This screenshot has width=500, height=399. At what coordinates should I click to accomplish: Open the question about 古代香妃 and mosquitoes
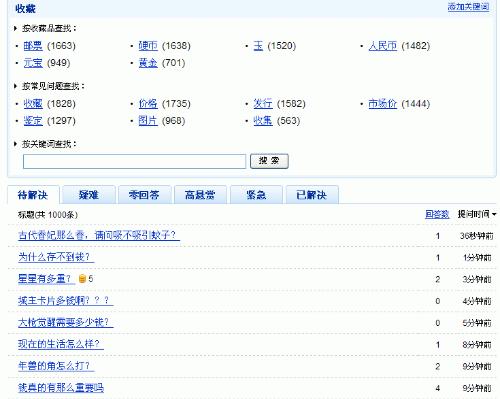point(99,235)
